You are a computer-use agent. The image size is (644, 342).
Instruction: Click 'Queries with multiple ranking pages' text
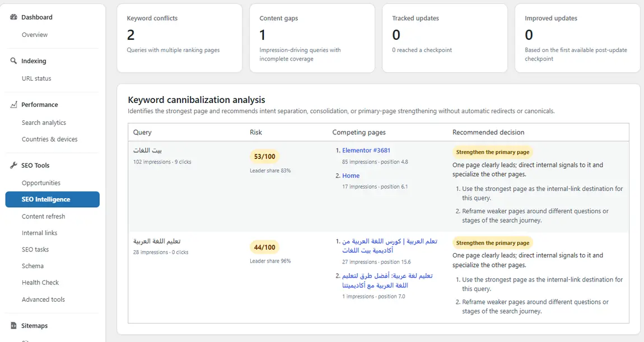click(173, 50)
